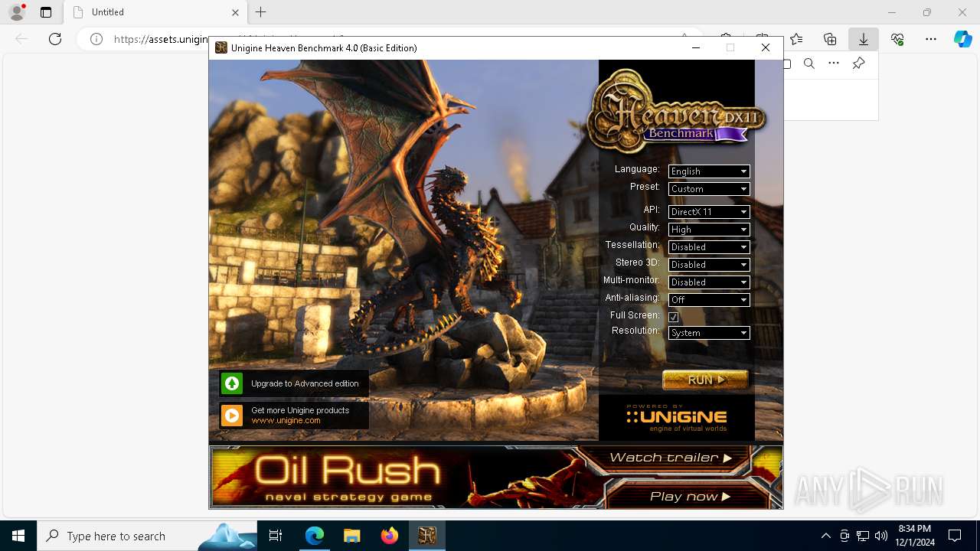Image resolution: width=980 pixels, height=551 pixels.
Task: Change the Quality dropdown from High
Action: [x=708, y=230]
